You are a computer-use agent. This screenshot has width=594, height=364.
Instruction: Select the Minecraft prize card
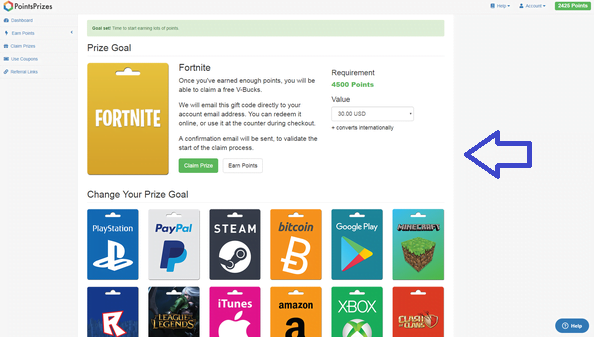418,245
